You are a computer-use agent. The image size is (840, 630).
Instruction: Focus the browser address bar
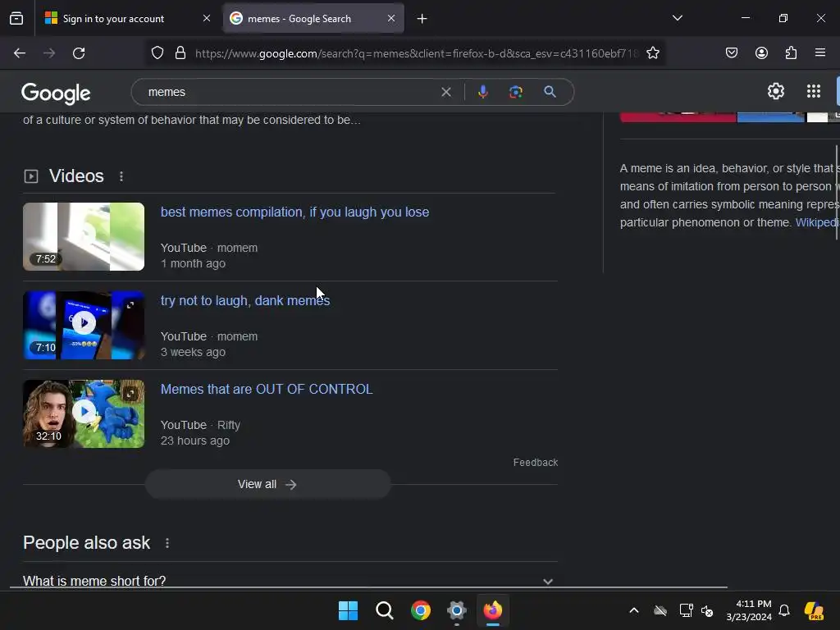coord(416,53)
